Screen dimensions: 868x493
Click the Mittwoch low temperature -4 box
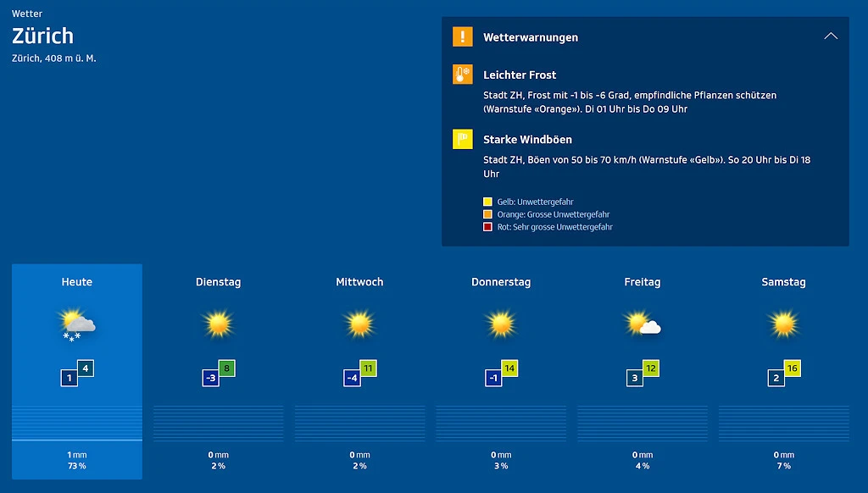point(352,378)
